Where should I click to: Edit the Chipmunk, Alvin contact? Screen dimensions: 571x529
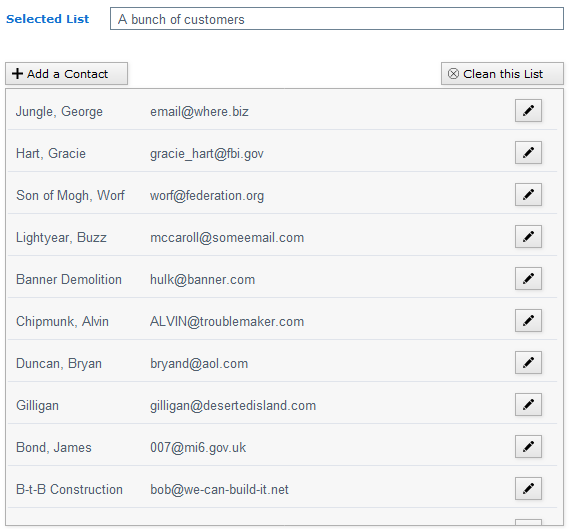click(528, 320)
